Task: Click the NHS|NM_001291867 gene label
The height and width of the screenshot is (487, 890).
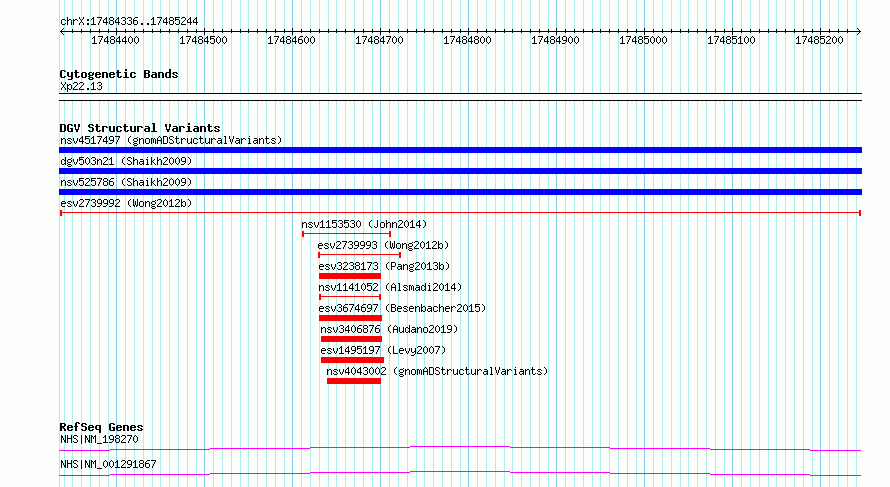Action: [x=108, y=464]
